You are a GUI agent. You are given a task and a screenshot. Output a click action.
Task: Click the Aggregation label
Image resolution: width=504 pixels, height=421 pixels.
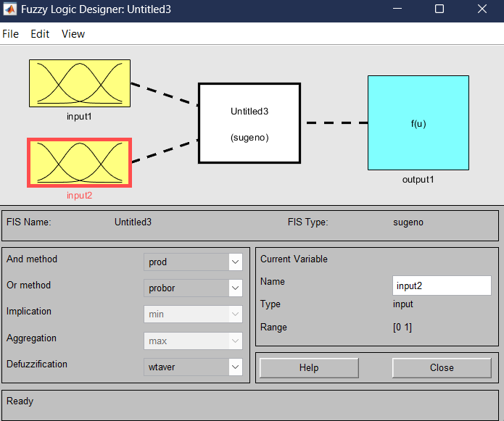[31, 338]
